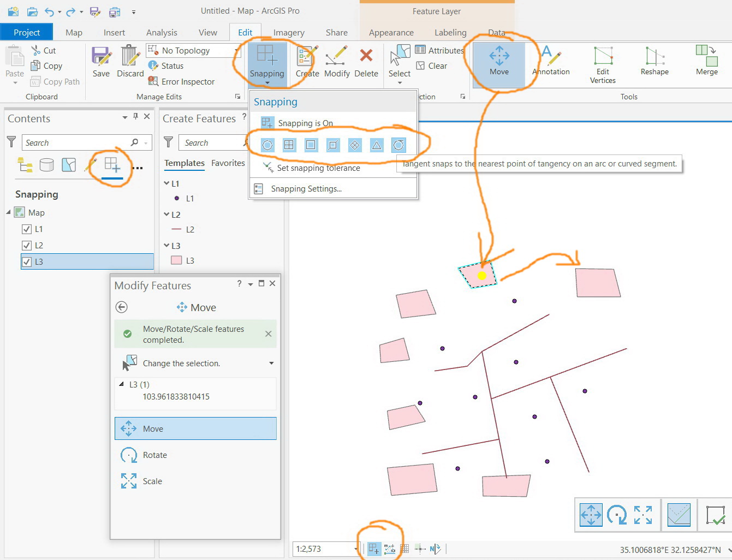This screenshot has width=732, height=560.
Task: Toggle the grid in the status bar
Action: click(x=404, y=549)
